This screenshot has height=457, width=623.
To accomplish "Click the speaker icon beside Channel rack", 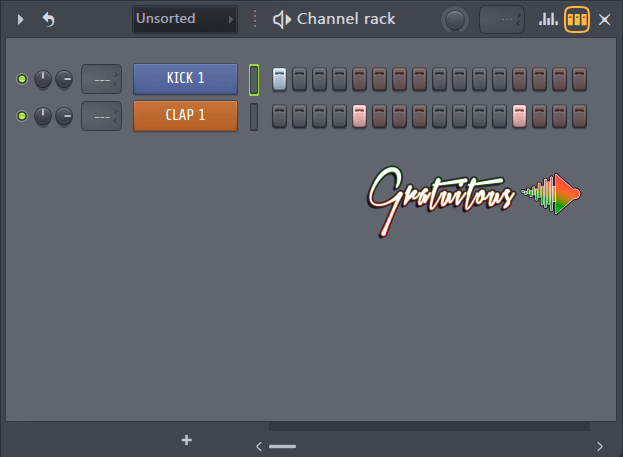I will click(x=282, y=19).
